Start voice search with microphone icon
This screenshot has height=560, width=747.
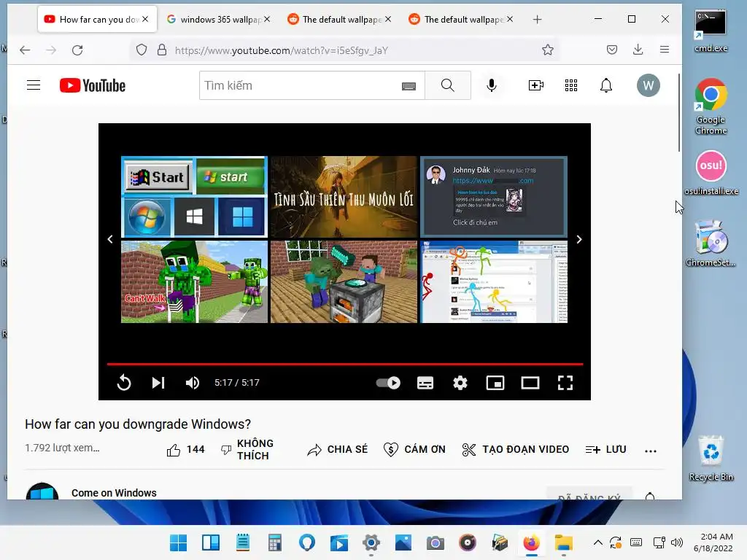[x=492, y=86]
